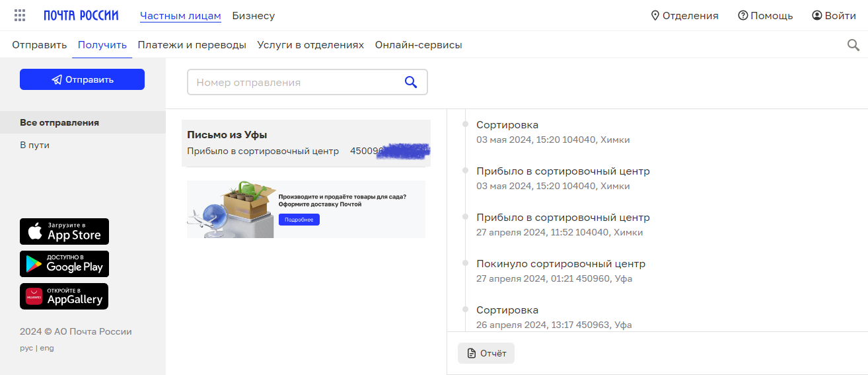Image resolution: width=868 pixels, height=375 pixels.
Task: Click the Отчёт report button
Action: pos(486,353)
